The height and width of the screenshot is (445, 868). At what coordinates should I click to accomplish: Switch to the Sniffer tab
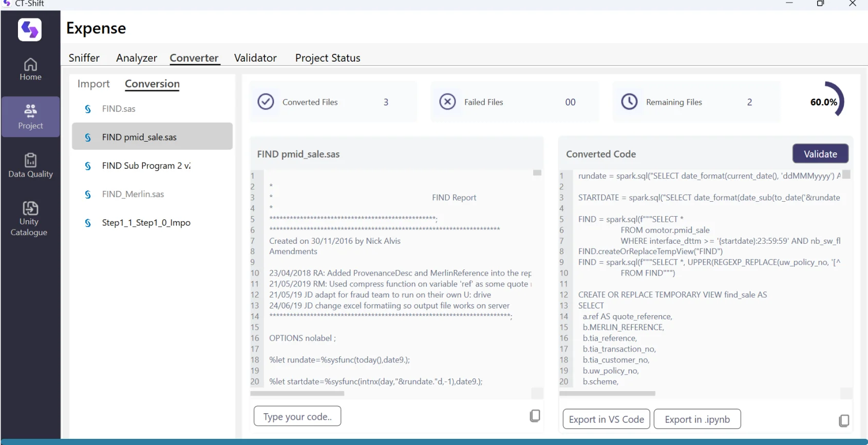84,58
